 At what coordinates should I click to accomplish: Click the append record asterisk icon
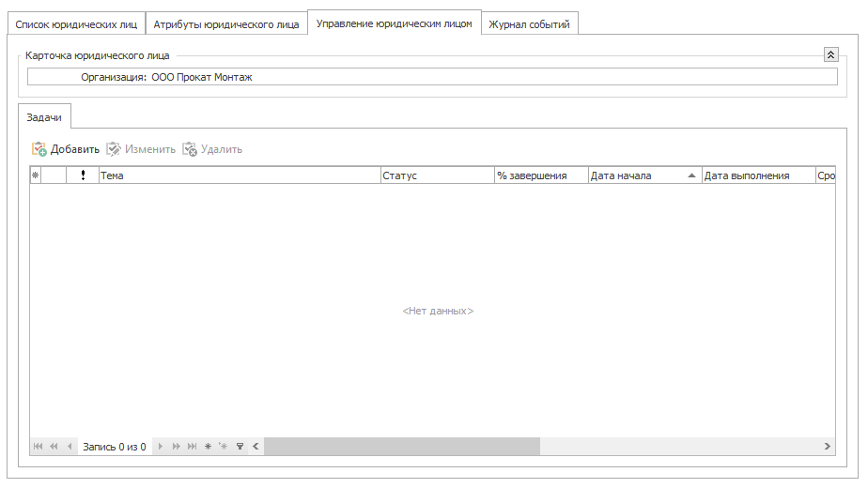209,446
